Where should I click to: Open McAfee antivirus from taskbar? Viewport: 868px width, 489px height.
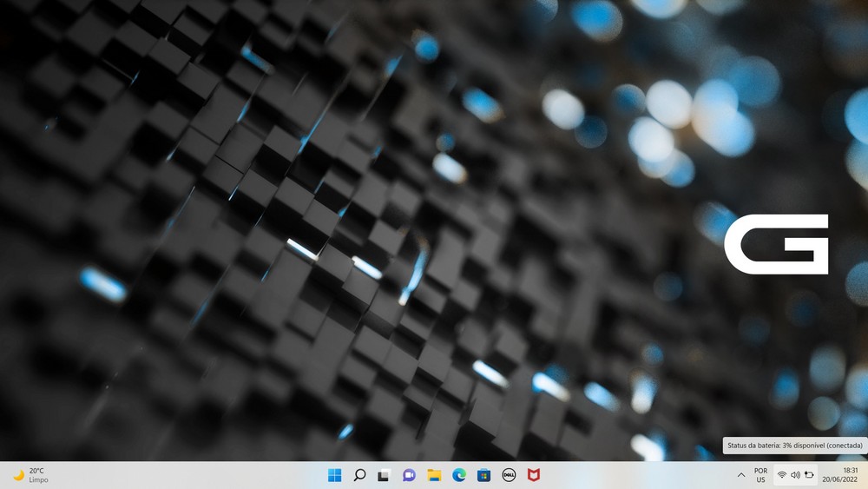point(534,475)
